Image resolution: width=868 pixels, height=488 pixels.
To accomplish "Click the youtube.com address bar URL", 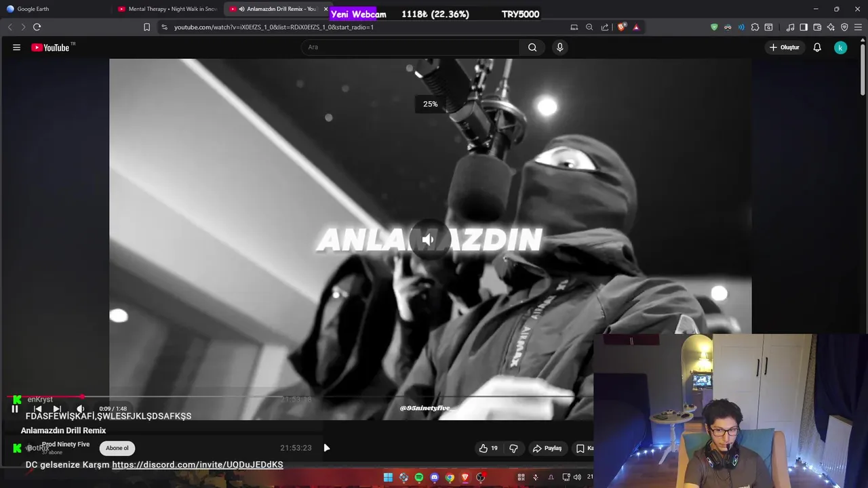I will 274,27.
